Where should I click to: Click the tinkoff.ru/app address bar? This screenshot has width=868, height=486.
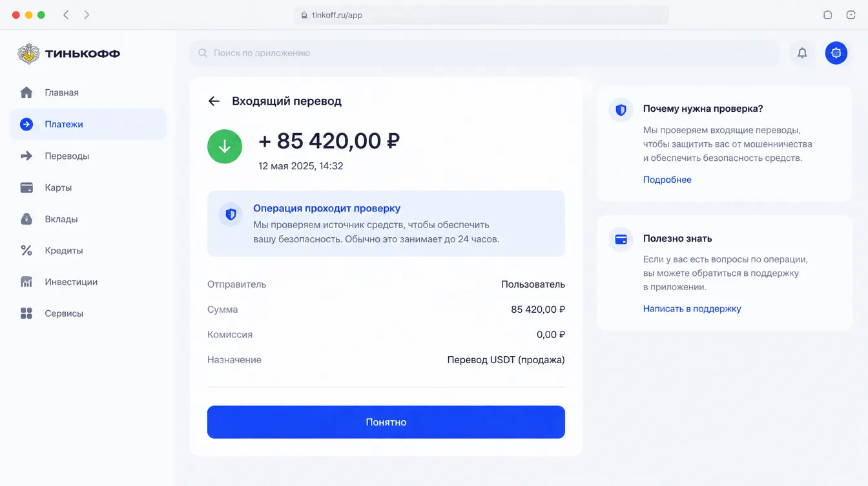coord(482,15)
